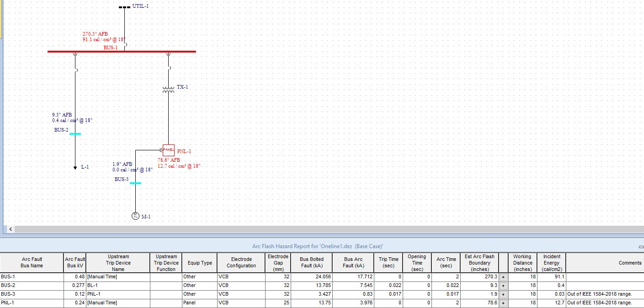Select the BUS-1 name cell in report
644x308 pixels.
click(x=32, y=277)
